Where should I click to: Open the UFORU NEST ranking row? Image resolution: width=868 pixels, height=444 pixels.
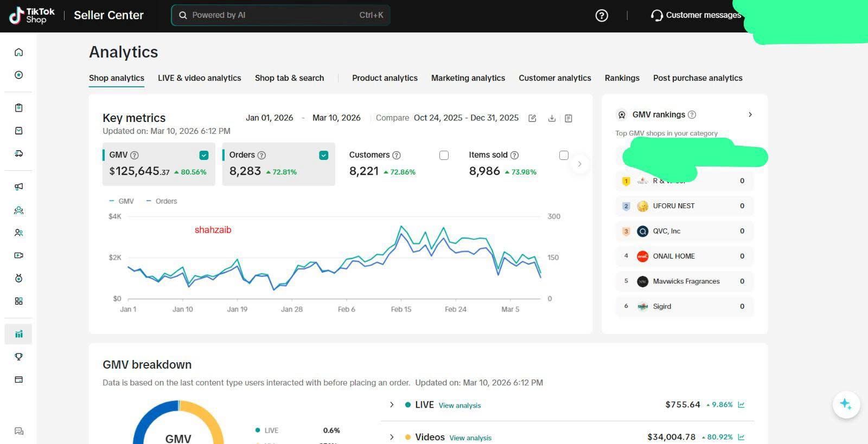click(685, 206)
